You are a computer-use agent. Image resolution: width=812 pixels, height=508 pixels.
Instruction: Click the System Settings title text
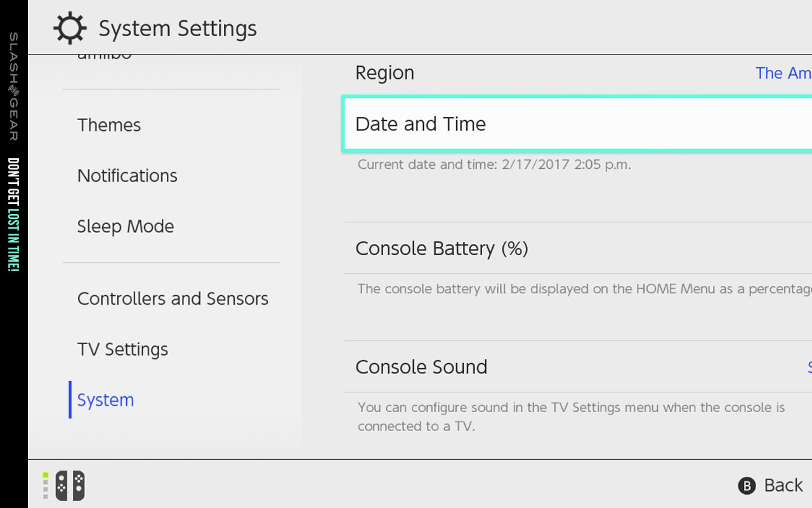click(178, 29)
